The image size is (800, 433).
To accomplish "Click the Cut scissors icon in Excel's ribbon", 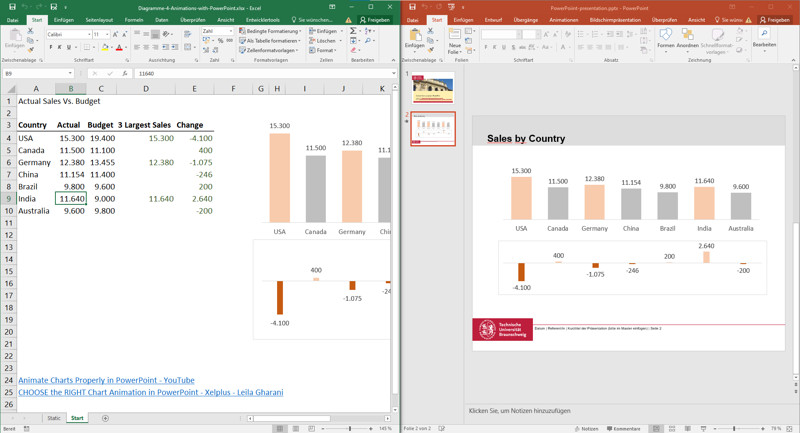I will (31, 31).
